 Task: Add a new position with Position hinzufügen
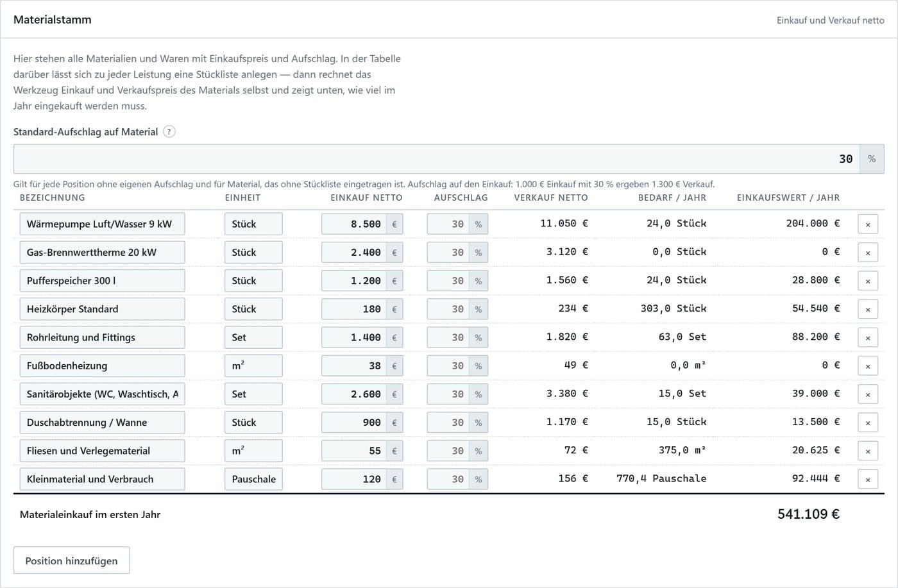coord(71,560)
